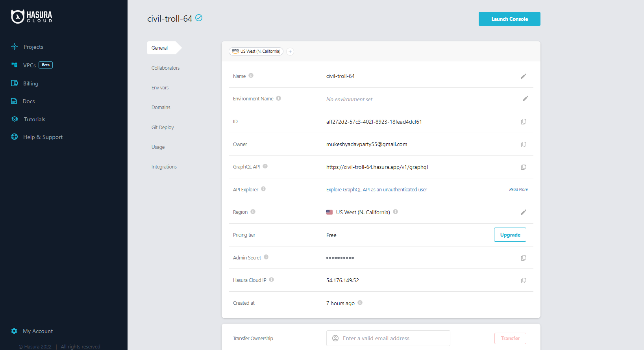Upgrade the pricing tier
Screen dimensions: 644x350
pos(510,235)
